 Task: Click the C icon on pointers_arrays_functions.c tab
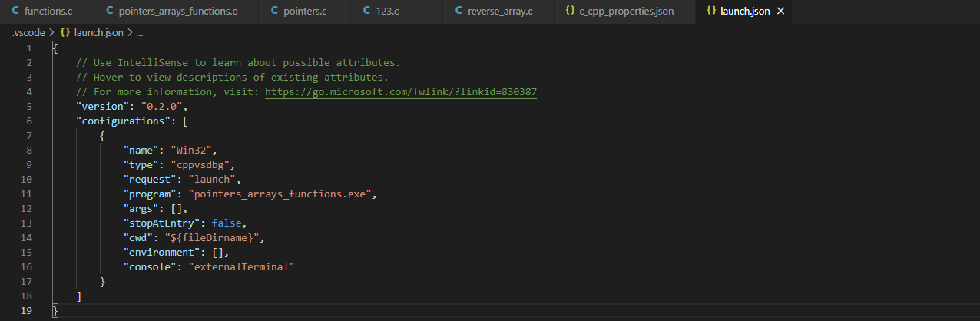pos(110,12)
